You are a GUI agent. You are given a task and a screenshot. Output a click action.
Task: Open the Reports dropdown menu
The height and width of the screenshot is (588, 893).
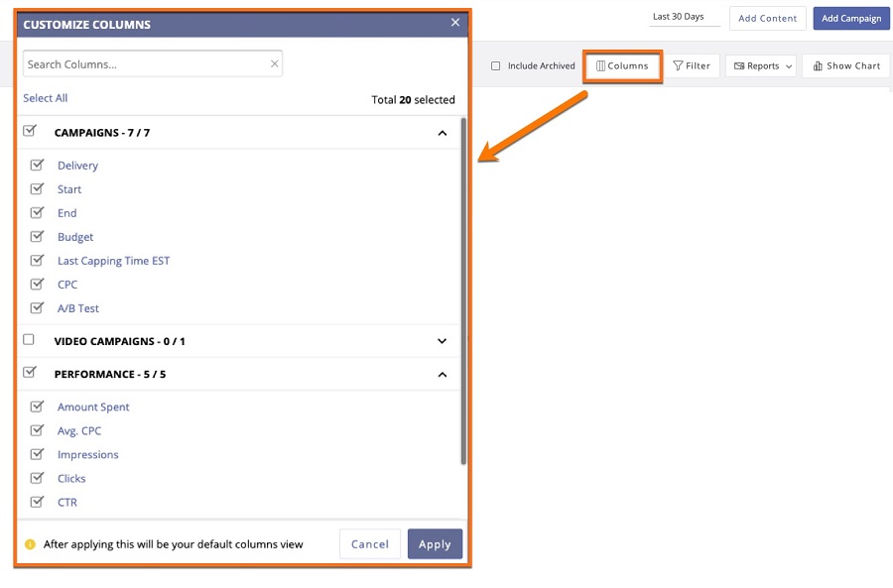pyautogui.click(x=761, y=66)
